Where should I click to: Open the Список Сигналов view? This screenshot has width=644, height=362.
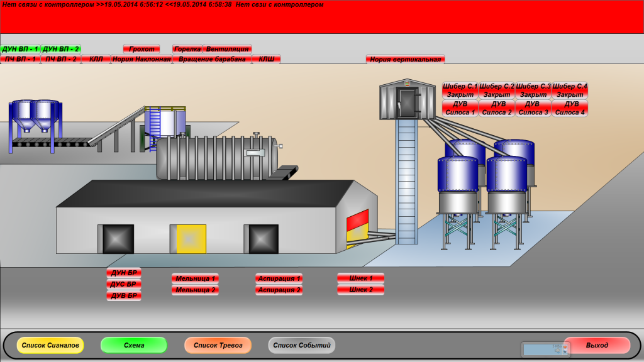coord(50,345)
